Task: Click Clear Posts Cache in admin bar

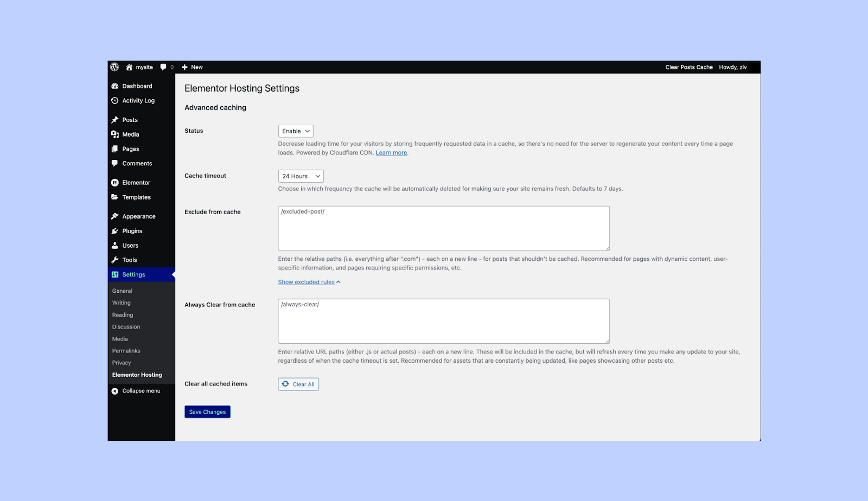Action: pos(689,67)
